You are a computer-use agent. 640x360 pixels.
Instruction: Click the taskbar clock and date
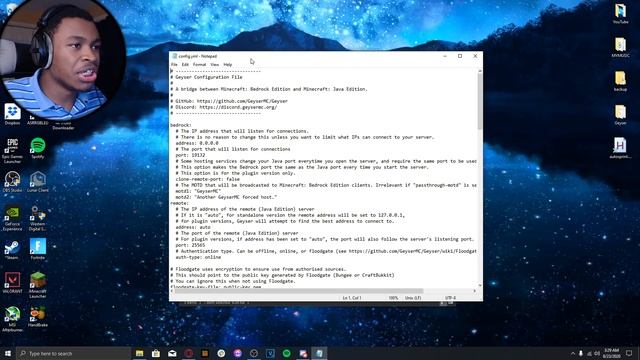point(611,353)
